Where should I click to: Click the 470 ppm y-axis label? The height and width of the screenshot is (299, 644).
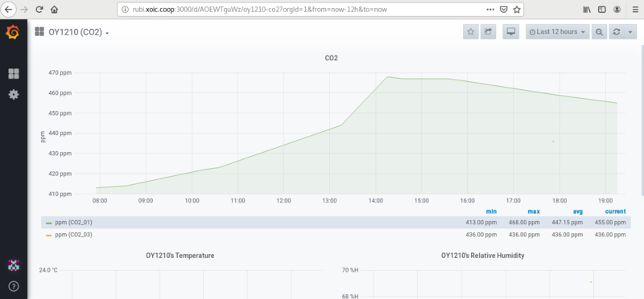60,72
